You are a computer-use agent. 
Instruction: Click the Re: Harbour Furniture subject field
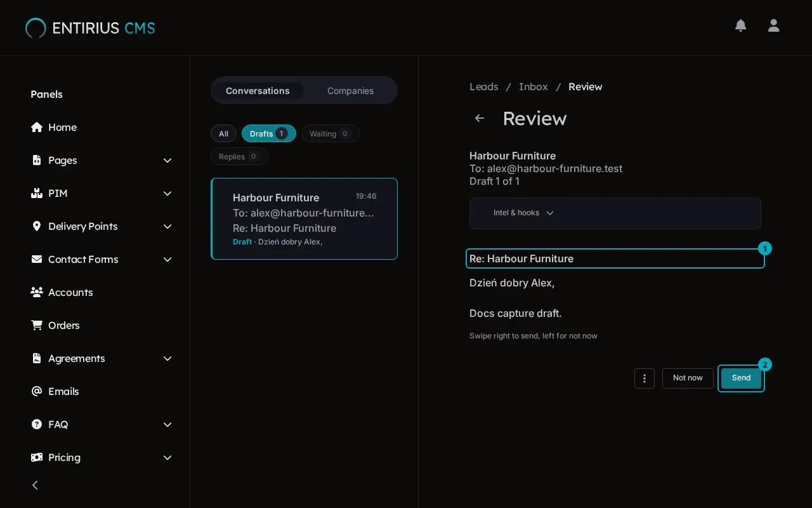[x=615, y=259]
